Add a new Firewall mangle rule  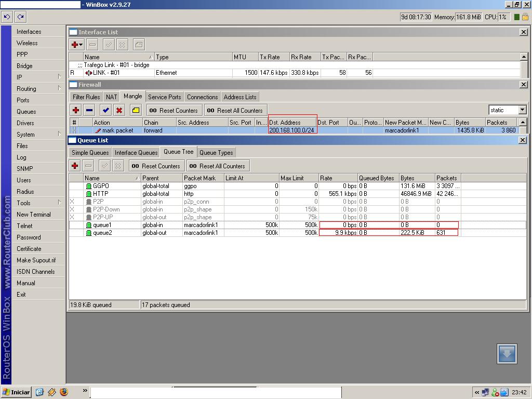pyautogui.click(x=76, y=110)
